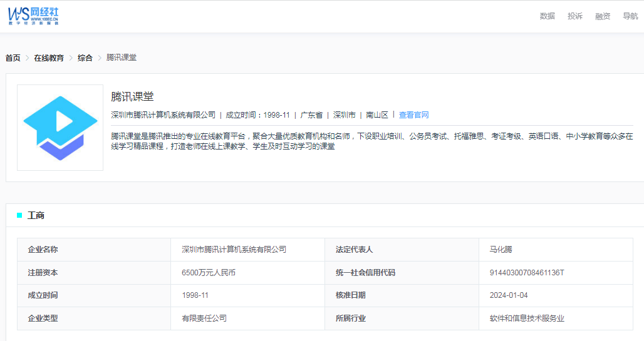Open the 数据 menu item
Screen dimensions: 644x341
[x=547, y=16]
